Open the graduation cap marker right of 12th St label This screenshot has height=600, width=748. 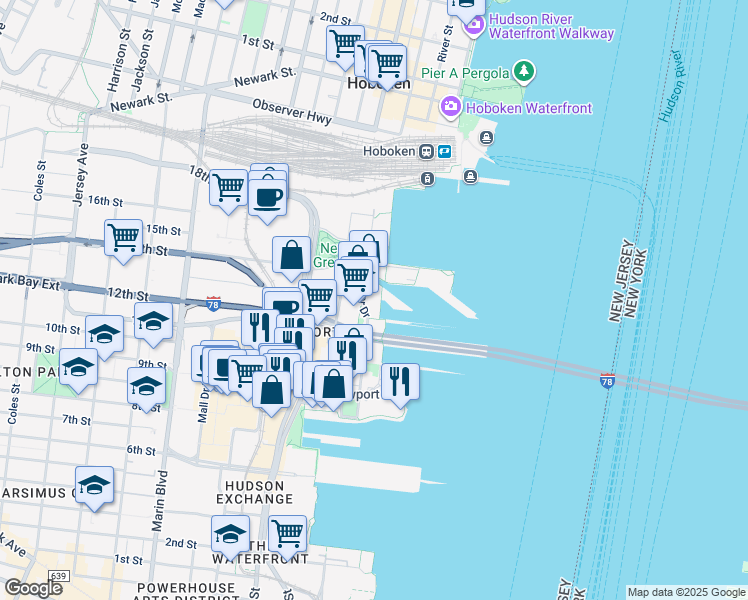point(154,323)
